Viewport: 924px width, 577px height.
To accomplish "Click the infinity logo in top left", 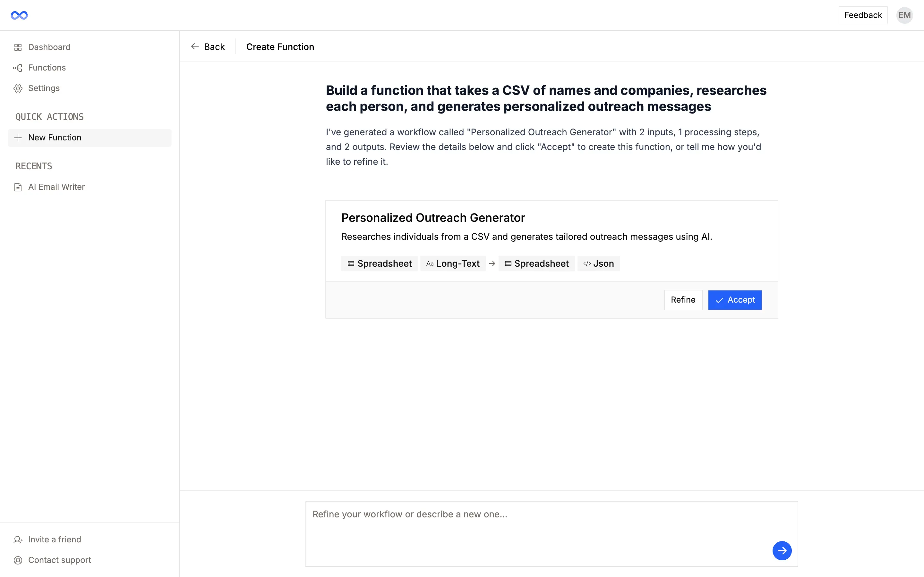I will [x=19, y=15].
